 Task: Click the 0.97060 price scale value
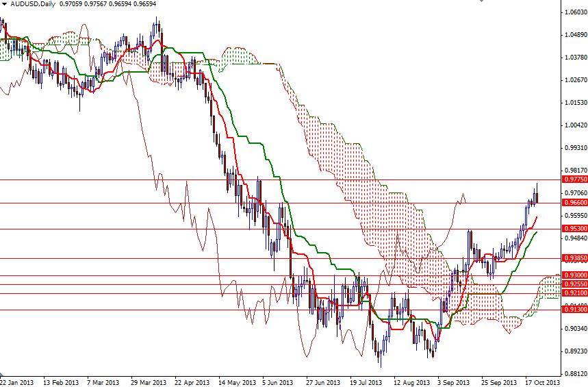pyautogui.click(x=576, y=193)
